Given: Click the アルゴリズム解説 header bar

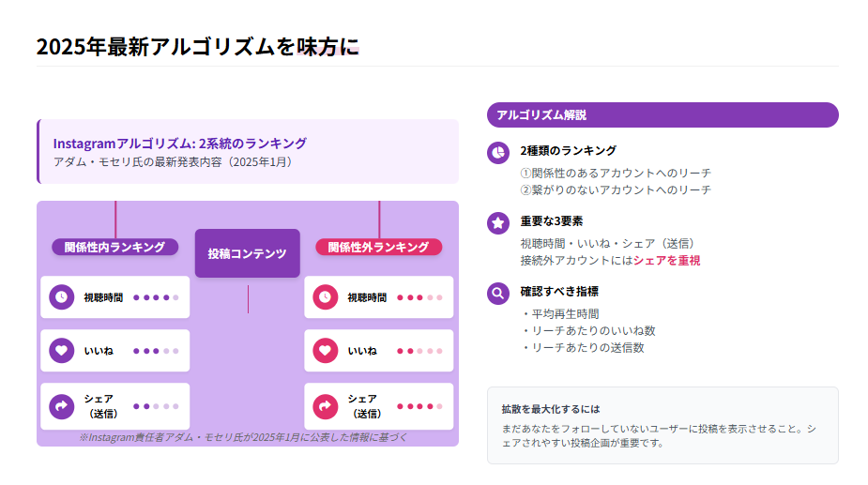Looking at the screenshot, I should point(662,114).
